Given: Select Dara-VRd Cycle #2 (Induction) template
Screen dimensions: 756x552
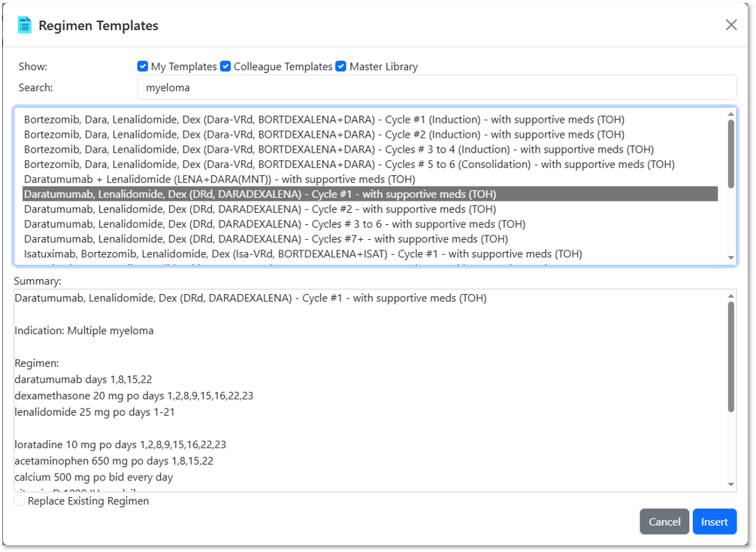Looking at the screenshot, I should 370,134.
